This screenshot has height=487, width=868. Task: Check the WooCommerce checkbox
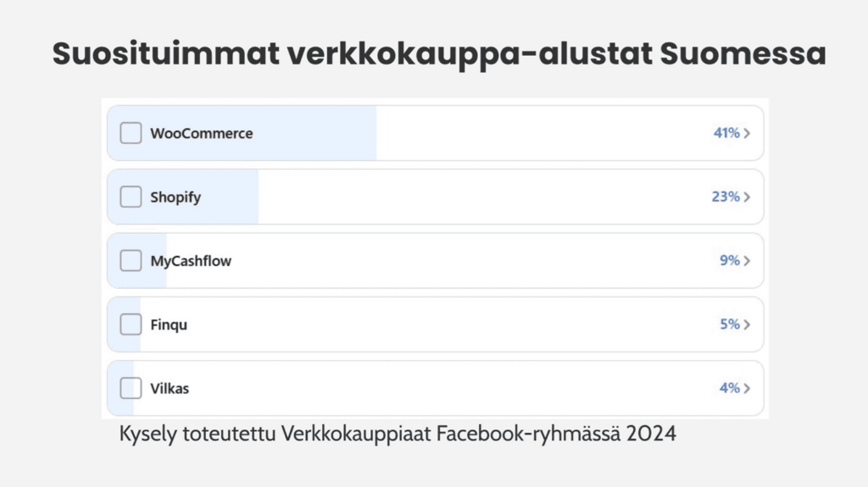pyautogui.click(x=131, y=133)
